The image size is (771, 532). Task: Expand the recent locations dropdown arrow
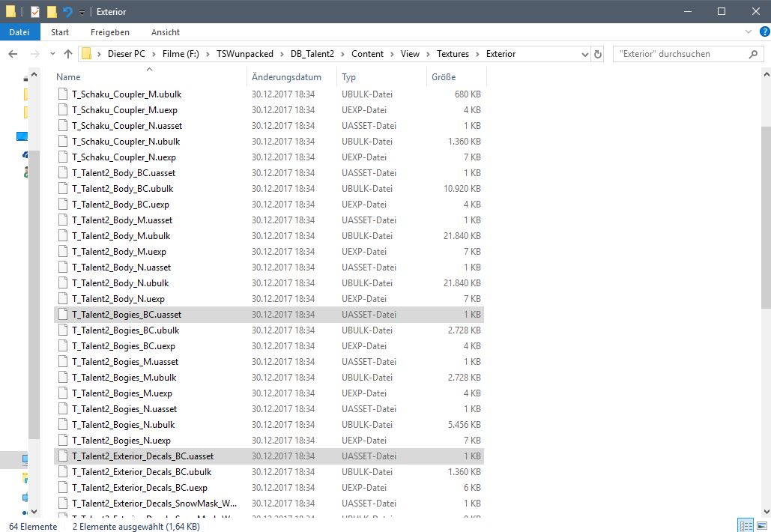point(52,54)
